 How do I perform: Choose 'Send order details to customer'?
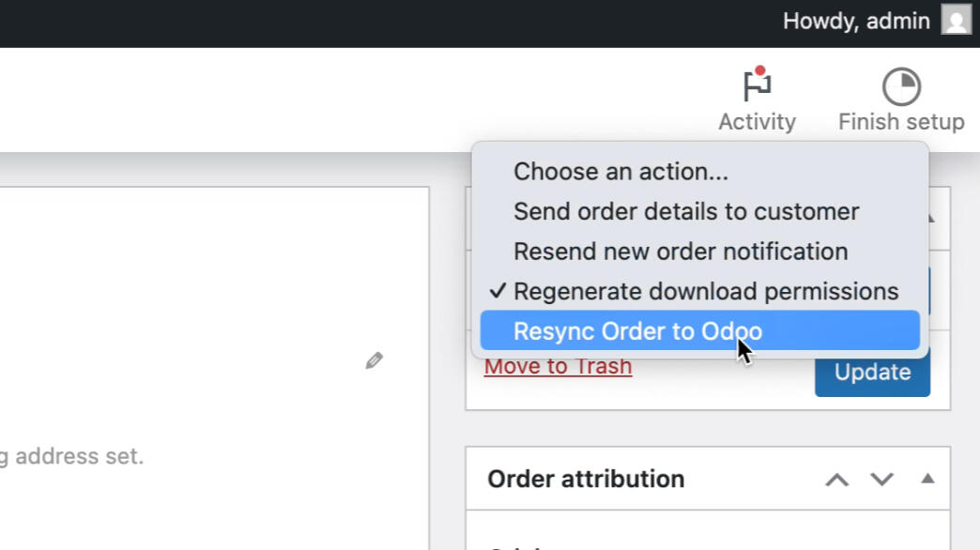(686, 211)
